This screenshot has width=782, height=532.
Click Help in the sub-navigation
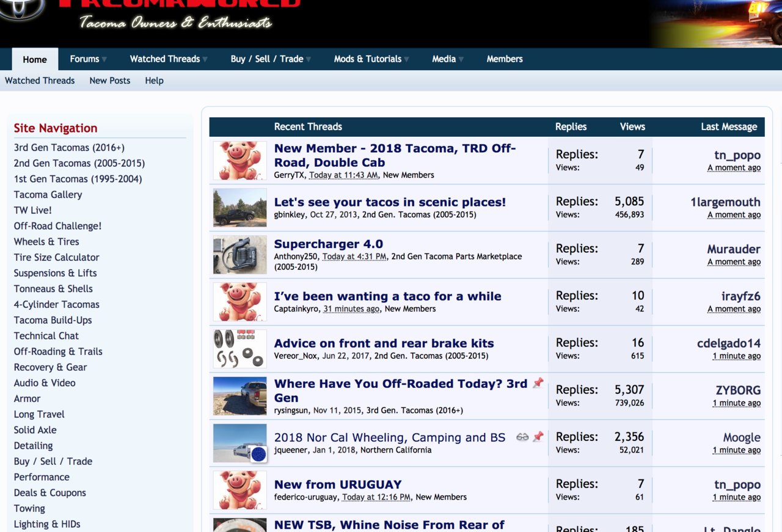[x=154, y=81]
